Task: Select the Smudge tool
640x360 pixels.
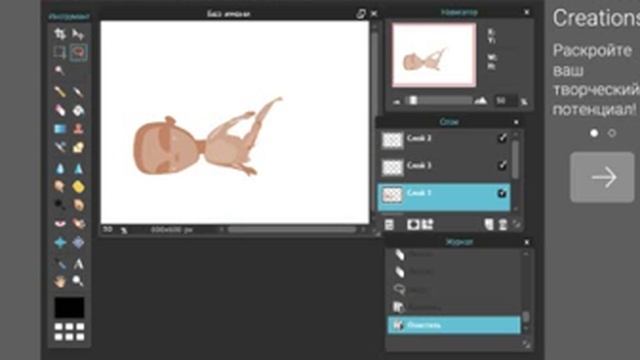Action: pos(60,187)
